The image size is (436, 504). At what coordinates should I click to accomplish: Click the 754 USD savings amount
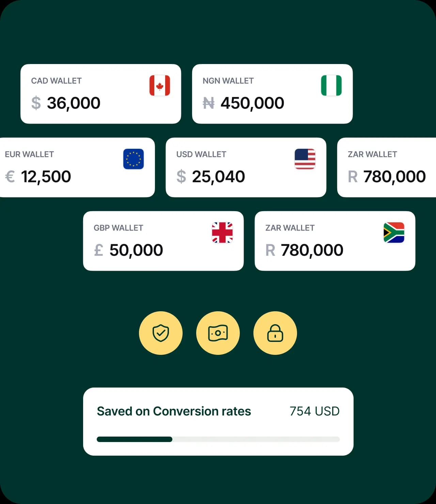(314, 411)
